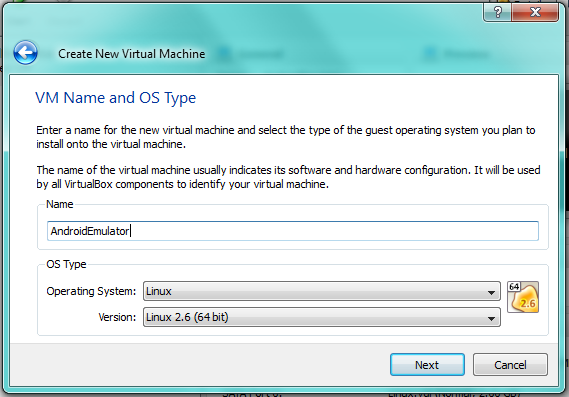Image resolution: width=569 pixels, height=397 pixels.
Task: Open the Operating System dropdown
Action: (x=322, y=291)
